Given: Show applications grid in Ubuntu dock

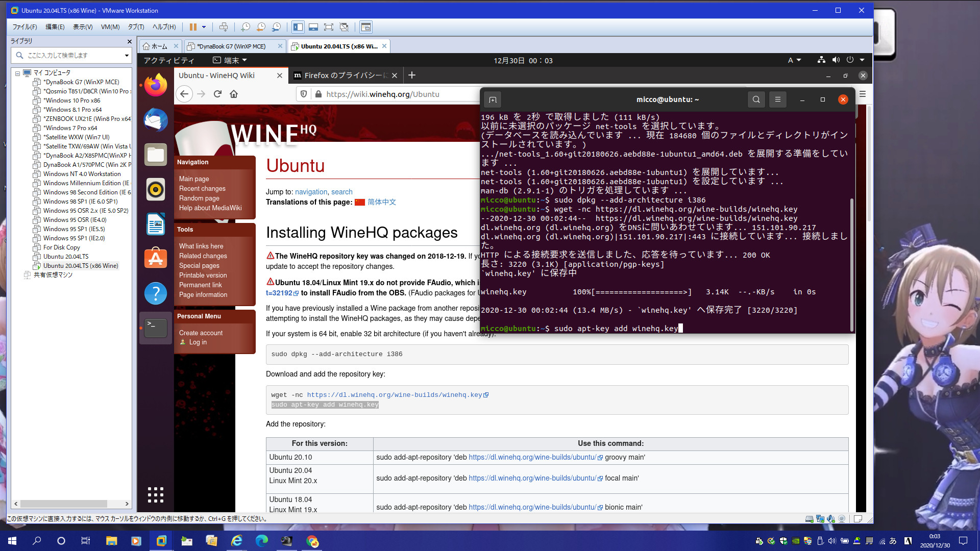Looking at the screenshot, I should [156, 494].
